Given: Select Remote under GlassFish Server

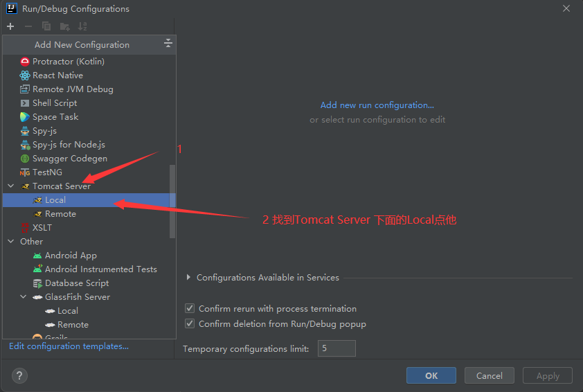Looking at the screenshot, I should point(89,325).
